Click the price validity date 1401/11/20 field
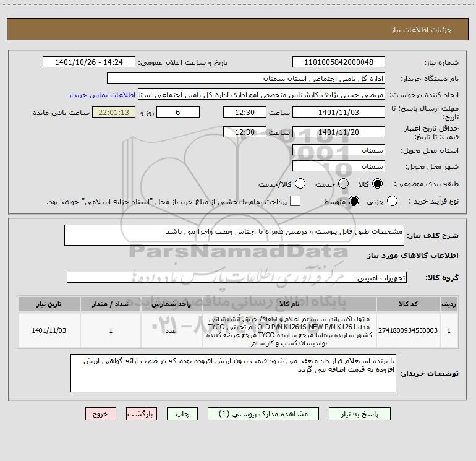 point(339,132)
